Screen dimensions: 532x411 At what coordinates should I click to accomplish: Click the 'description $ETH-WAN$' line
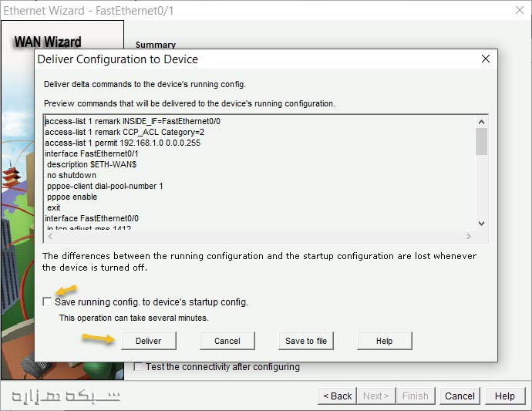tap(92, 164)
